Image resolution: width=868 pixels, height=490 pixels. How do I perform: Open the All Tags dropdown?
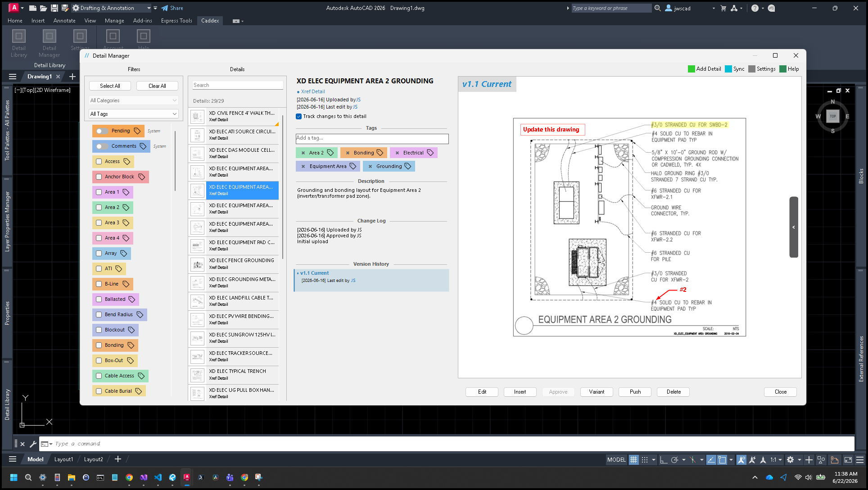click(134, 114)
